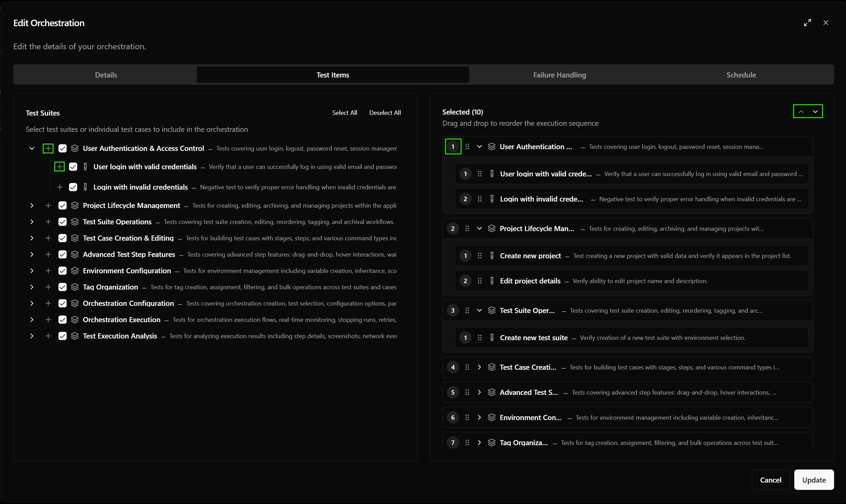
Task: Click Deselect All test suites
Action: tap(385, 113)
